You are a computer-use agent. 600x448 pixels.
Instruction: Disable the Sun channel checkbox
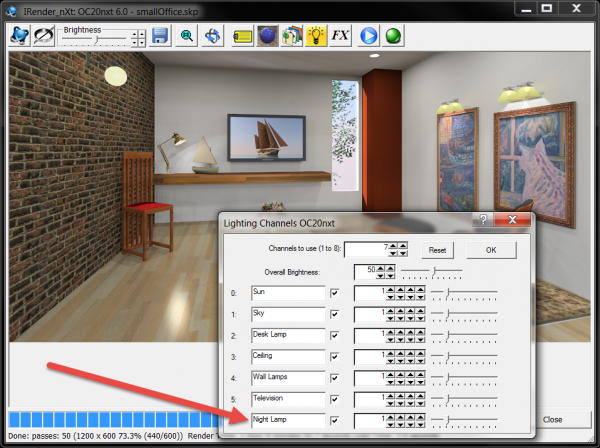(335, 293)
